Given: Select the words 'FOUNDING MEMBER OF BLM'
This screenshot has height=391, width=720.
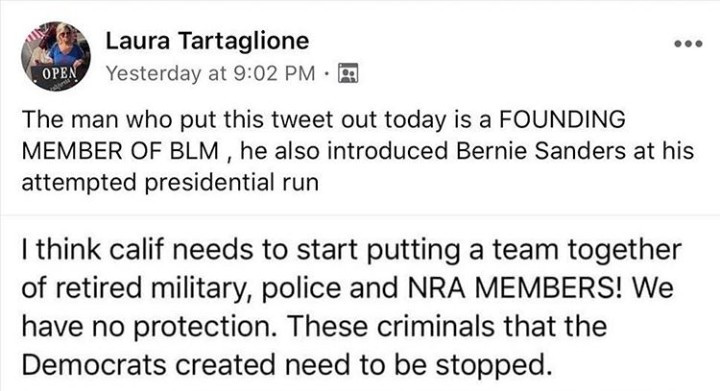Looking at the screenshot, I should click(323, 135).
